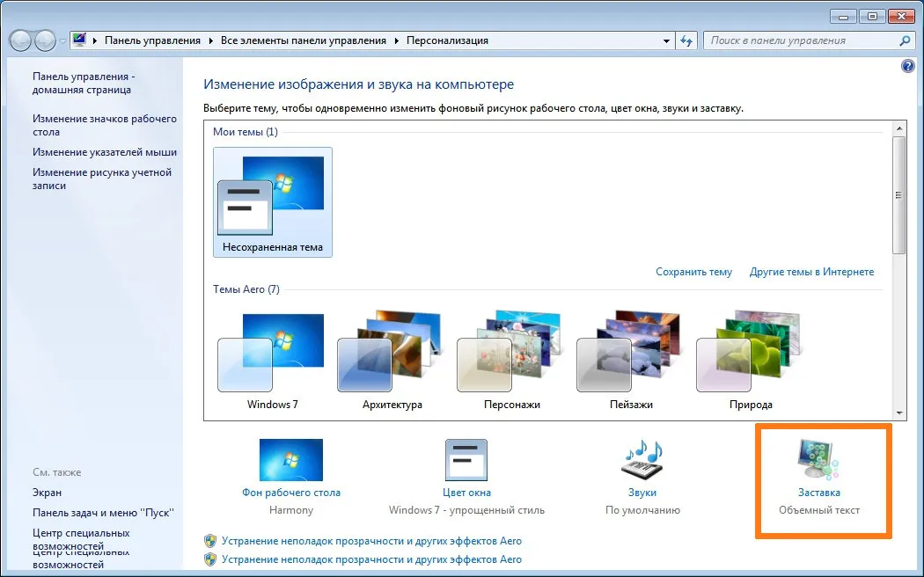Screen dimensions: 924x577
Task: Open address bar history dropdown arrow
Action: [666, 41]
